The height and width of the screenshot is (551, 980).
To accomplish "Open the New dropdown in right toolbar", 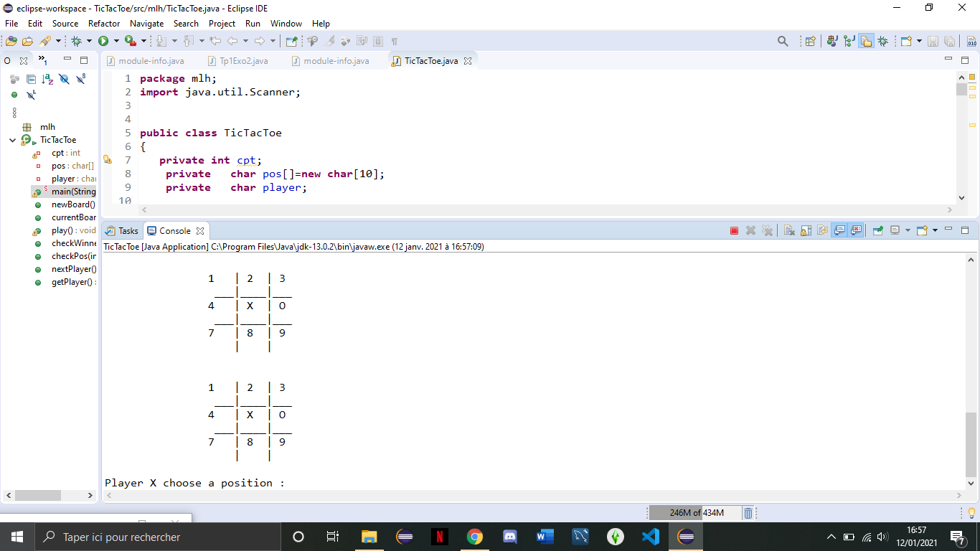I will [x=918, y=42].
